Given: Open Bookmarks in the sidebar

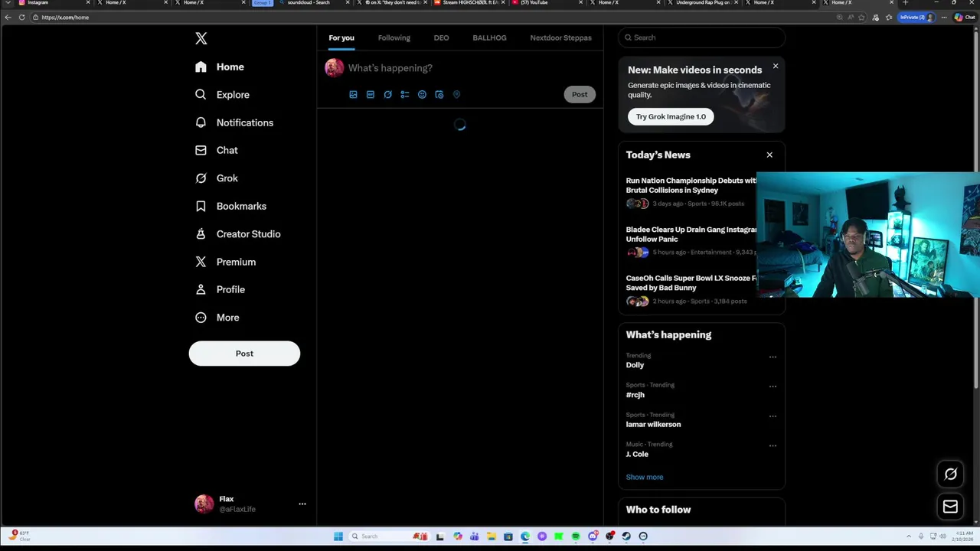Looking at the screenshot, I should pos(231,206).
